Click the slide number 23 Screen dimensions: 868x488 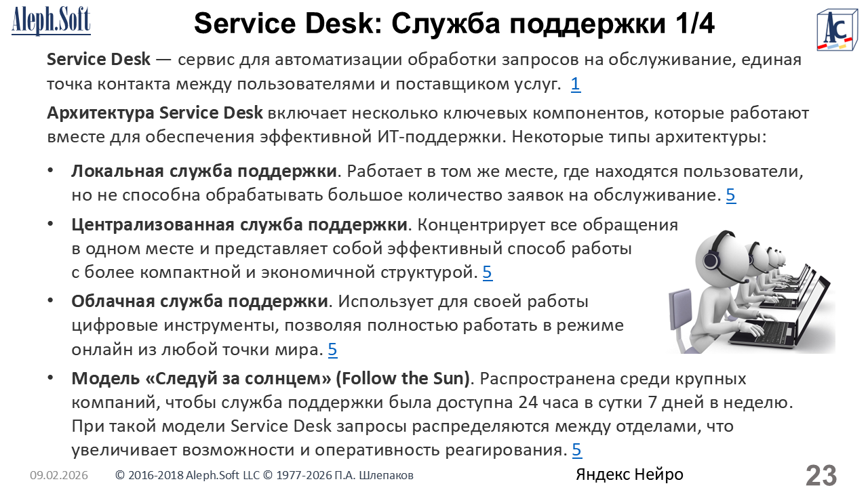pyautogui.click(x=821, y=475)
